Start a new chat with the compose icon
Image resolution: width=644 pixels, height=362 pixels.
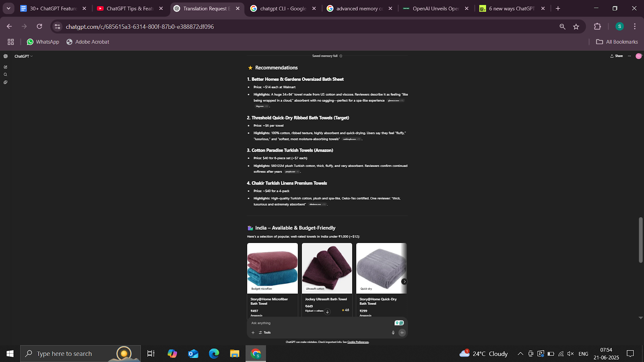[5, 67]
